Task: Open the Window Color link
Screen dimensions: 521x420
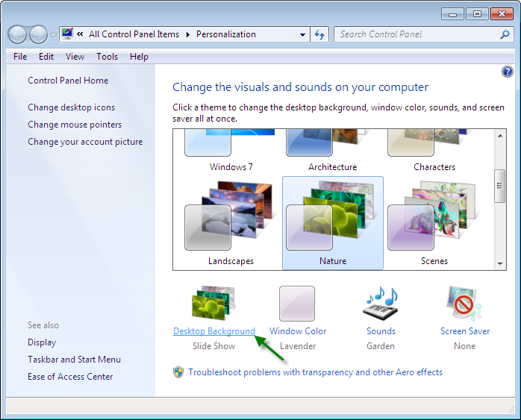Action: tap(298, 331)
